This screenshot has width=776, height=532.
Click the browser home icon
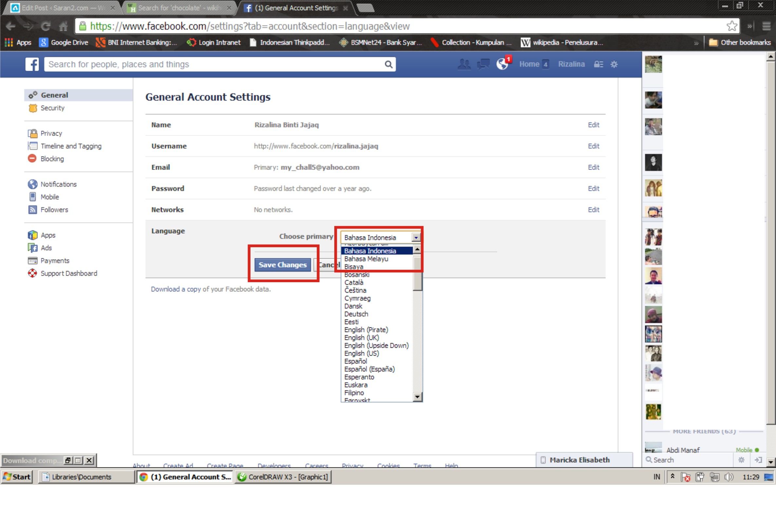[63, 26]
